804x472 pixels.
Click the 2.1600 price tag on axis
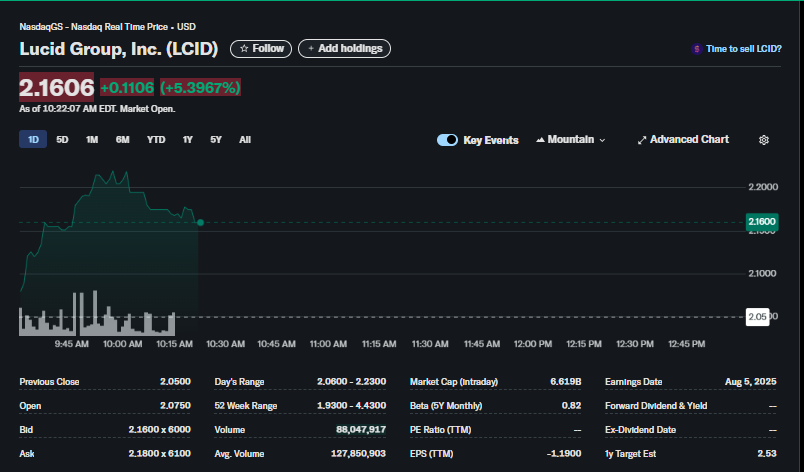pyautogui.click(x=762, y=221)
